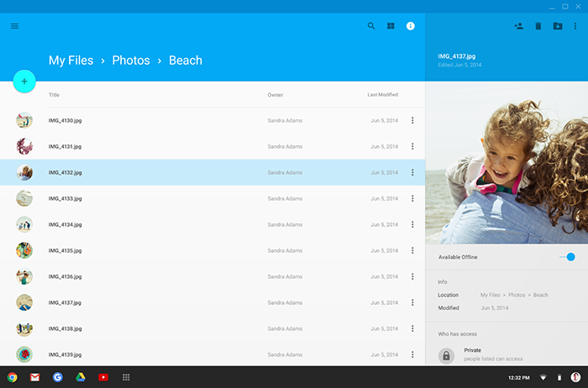Click Photos in Location path
588x388 pixels.
pyautogui.click(x=517, y=295)
